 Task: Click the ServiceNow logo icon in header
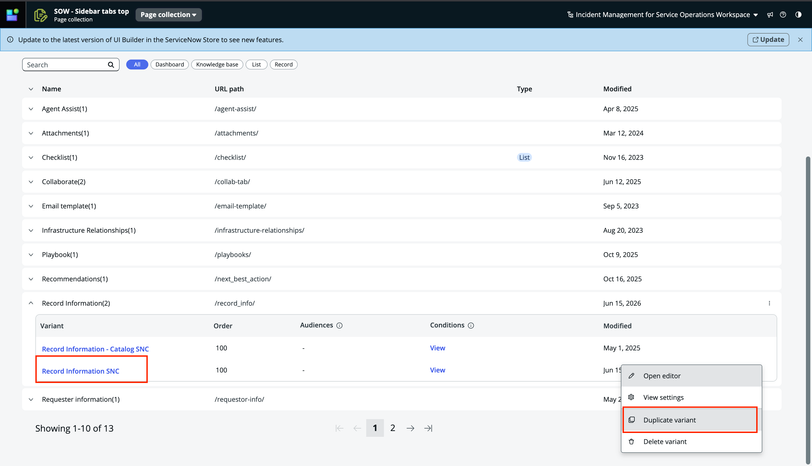12,14
